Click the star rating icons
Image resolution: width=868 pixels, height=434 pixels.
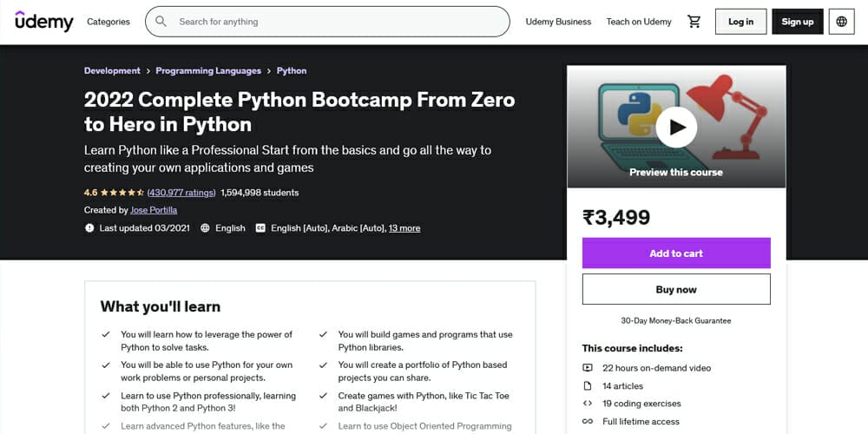[x=122, y=193]
